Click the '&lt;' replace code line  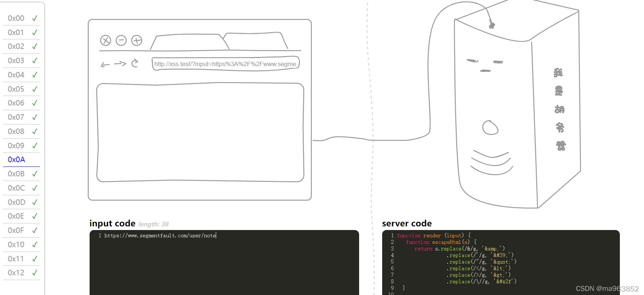478,268
